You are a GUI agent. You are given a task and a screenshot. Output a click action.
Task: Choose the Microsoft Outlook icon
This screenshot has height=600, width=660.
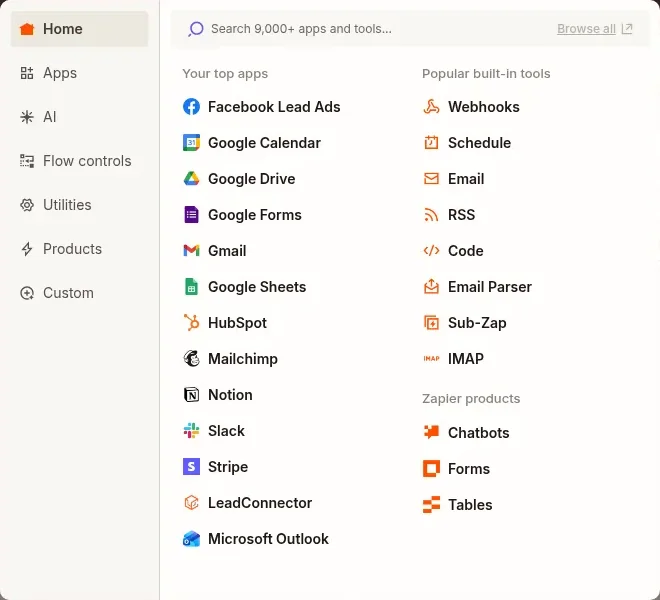pos(192,539)
